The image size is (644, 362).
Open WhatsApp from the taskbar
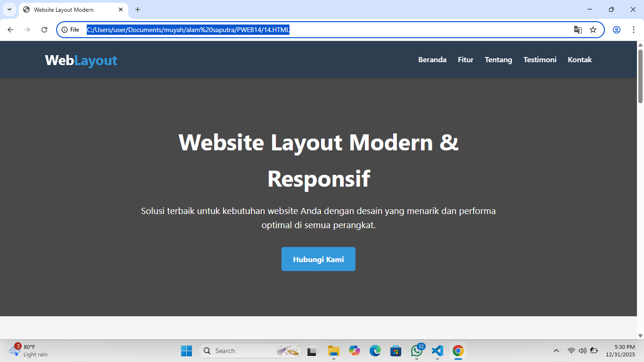417,351
